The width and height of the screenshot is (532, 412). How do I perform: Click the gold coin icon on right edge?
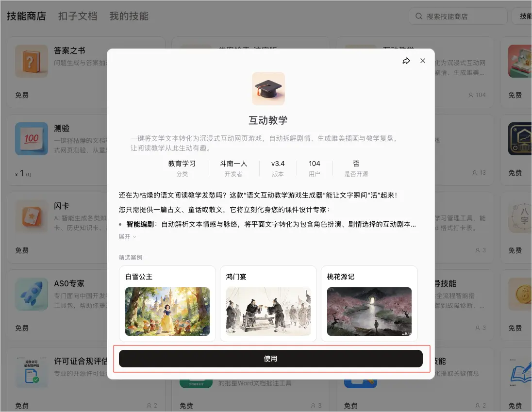pos(520,294)
